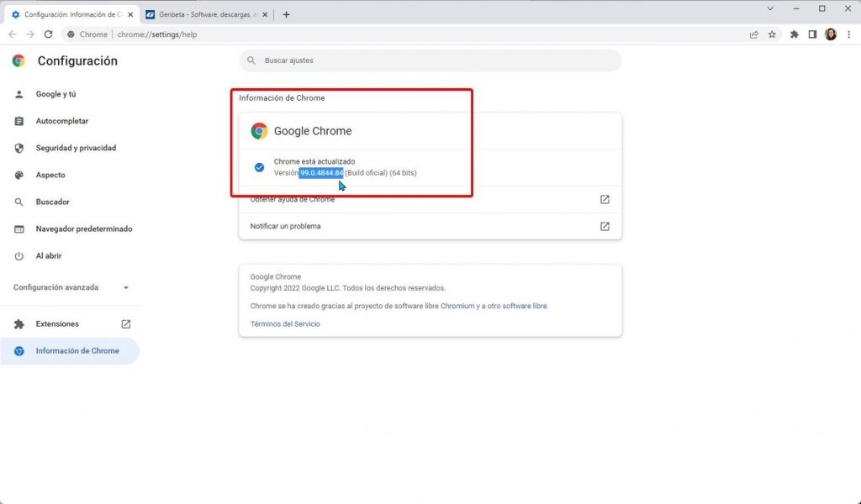Close the Configuración tab

point(130,14)
